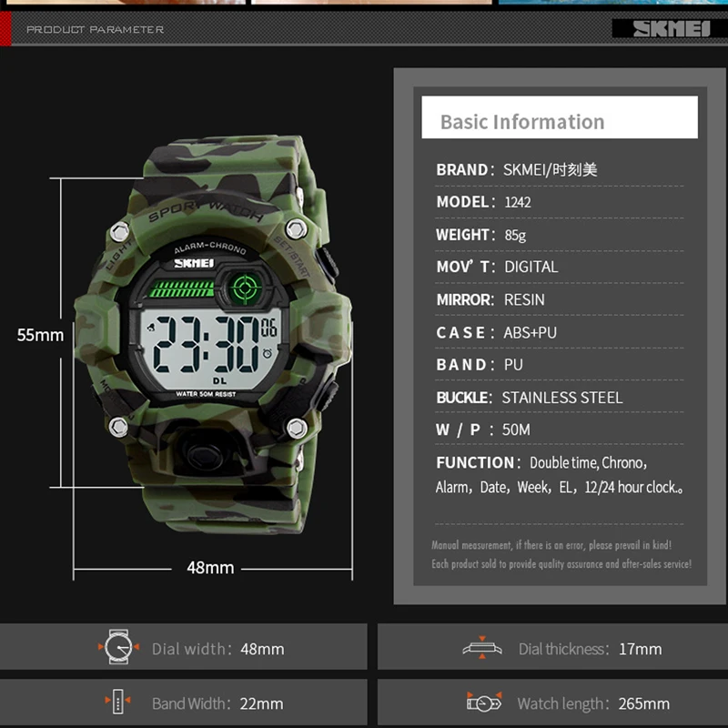Click the 'Alarm, Date, Week, EL' line
Screen dimensions: 728x728
(559, 487)
